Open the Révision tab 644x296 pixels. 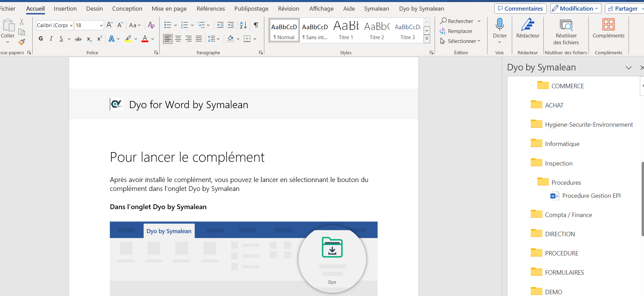coord(288,9)
